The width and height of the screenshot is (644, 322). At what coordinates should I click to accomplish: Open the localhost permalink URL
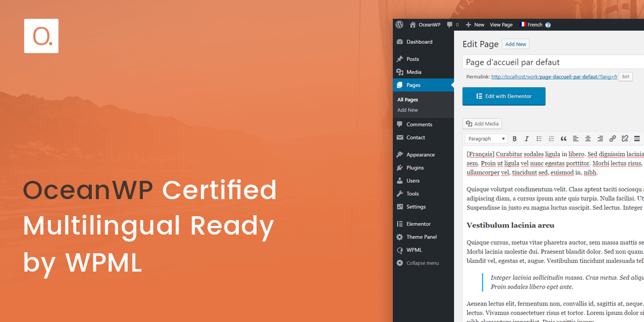coord(554,77)
